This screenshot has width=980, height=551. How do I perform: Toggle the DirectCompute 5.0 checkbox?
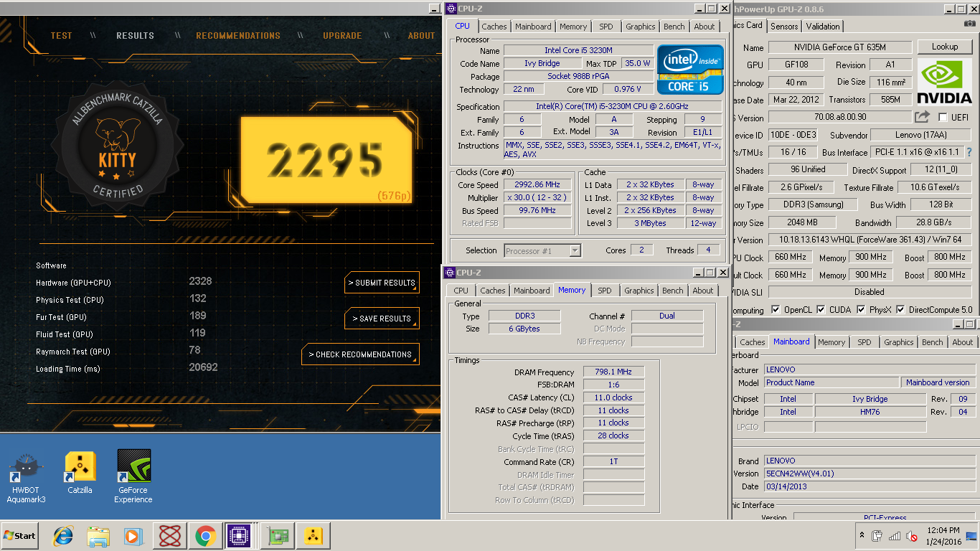click(900, 310)
